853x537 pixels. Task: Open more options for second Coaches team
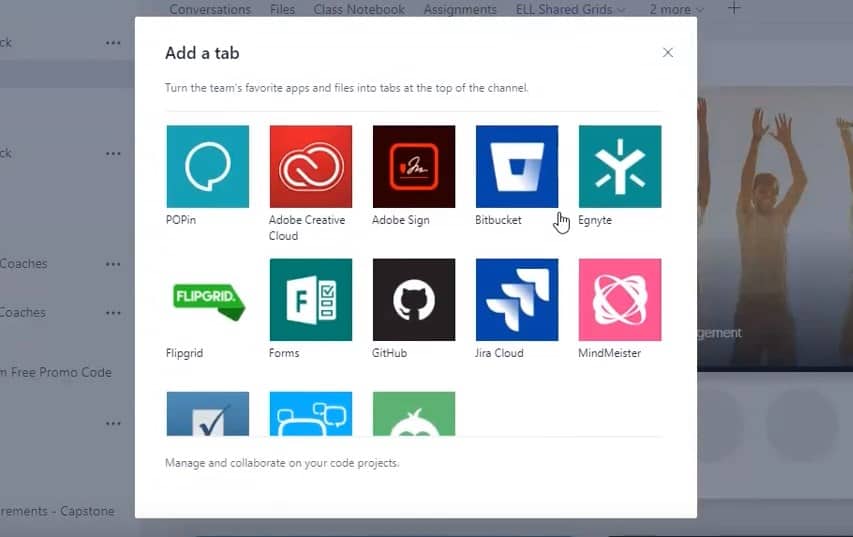tap(113, 313)
